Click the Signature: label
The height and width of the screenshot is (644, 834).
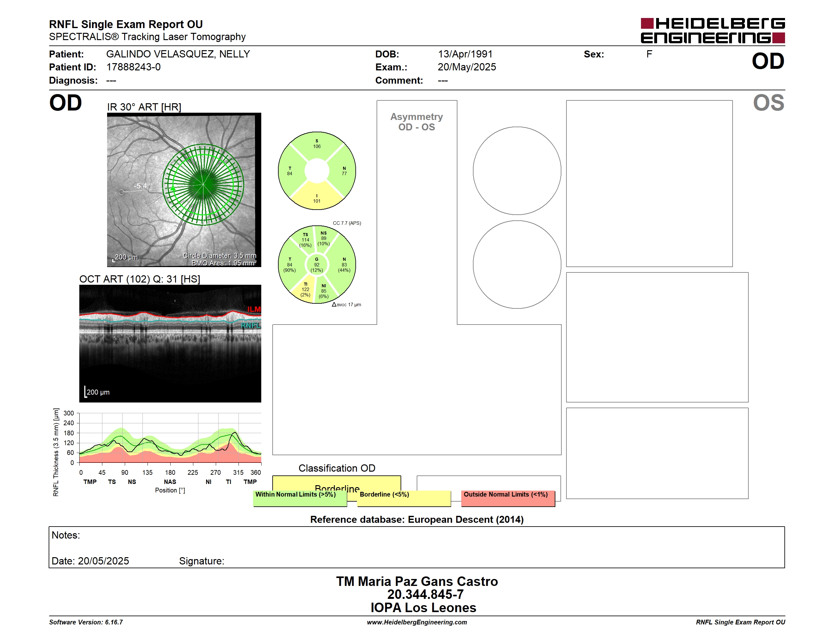click(x=202, y=561)
